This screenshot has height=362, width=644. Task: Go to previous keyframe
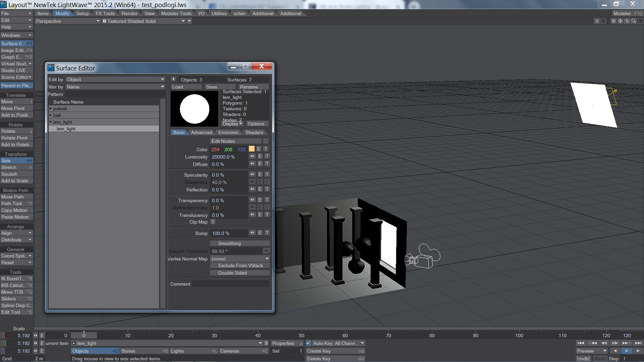592,343
